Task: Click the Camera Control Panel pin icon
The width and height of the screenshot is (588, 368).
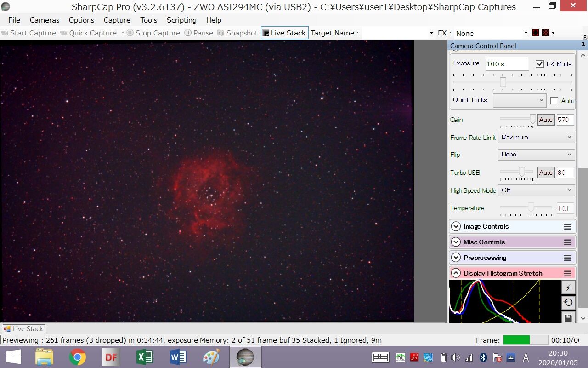Action: (583, 45)
